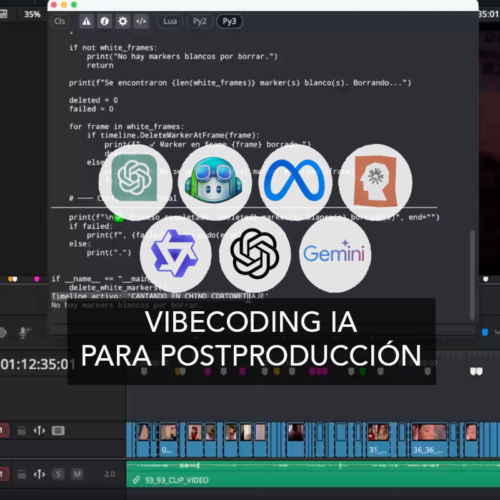Toggle the info messages icon in console
500x500 pixels.
[x=105, y=21]
